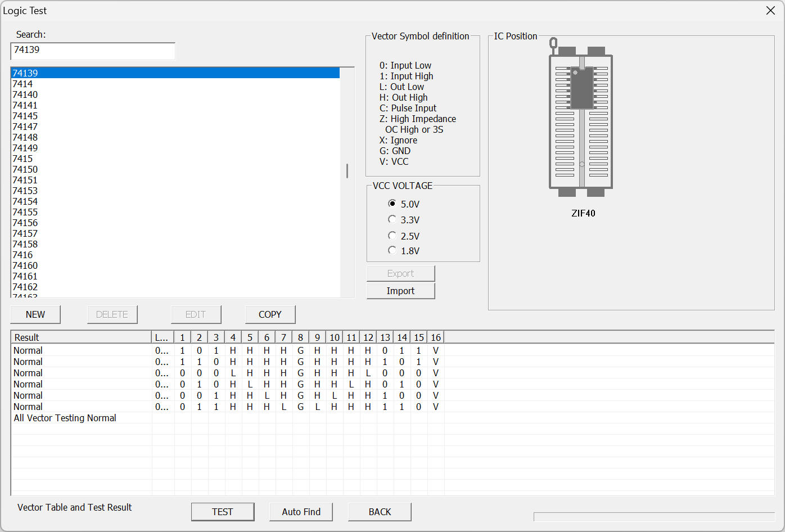Close the Logic Test window

[x=770, y=11]
